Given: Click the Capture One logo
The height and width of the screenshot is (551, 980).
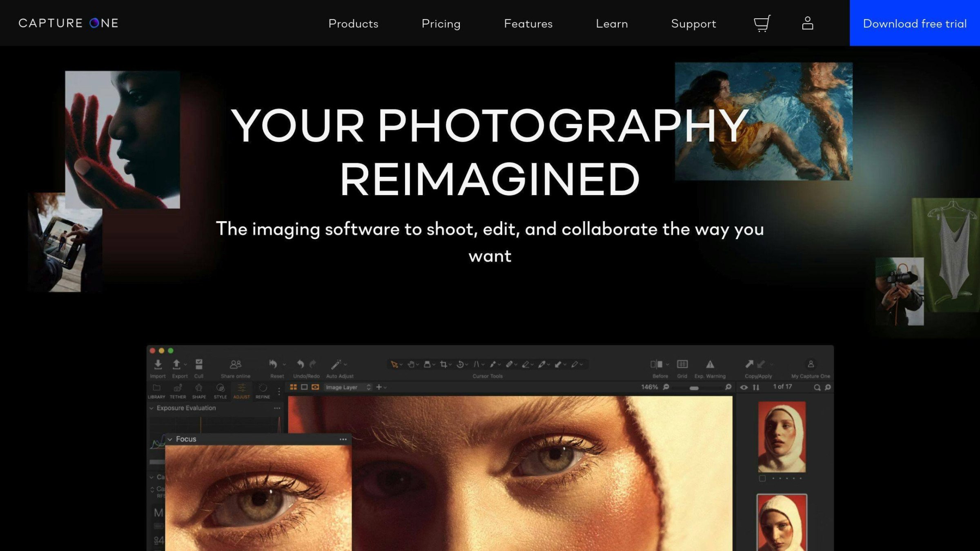Looking at the screenshot, I should 68,23.
